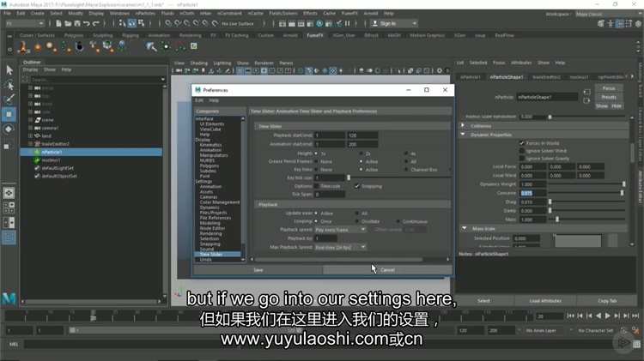
Task: Activate the Rotate tool in the toolbox
Action: click(9, 129)
